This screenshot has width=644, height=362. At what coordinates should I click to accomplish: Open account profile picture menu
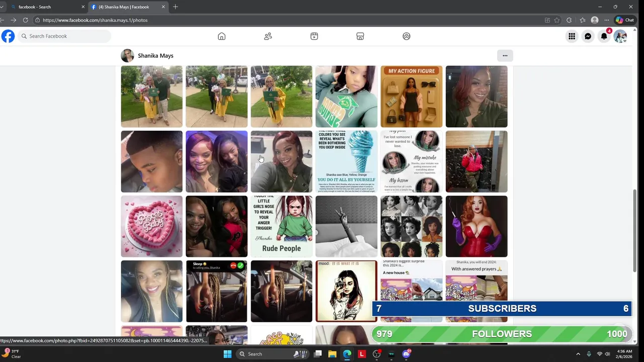[x=620, y=36]
